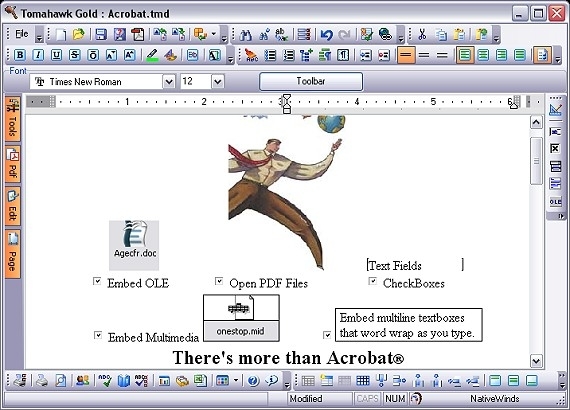Toggle checkbox beside the multiline textbox
Screen dimensions: 570x410
tap(327, 335)
